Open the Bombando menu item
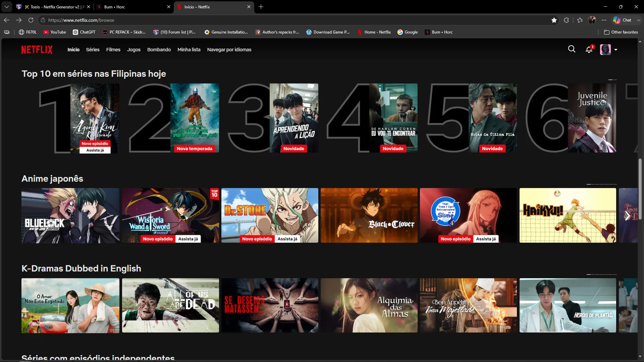Image resolution: width=644 pixels, height=362 pixels. (159, 50)
